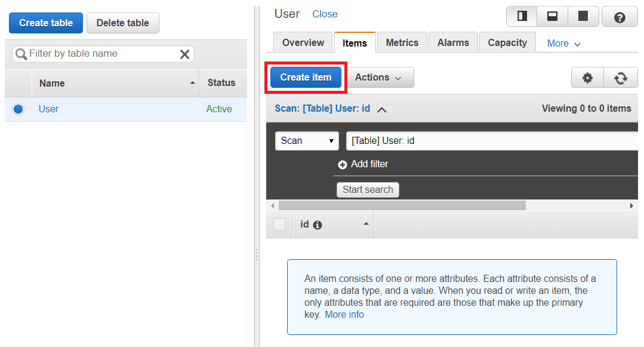
Task: Click the Create table button
Action: [x=46, y=23]
